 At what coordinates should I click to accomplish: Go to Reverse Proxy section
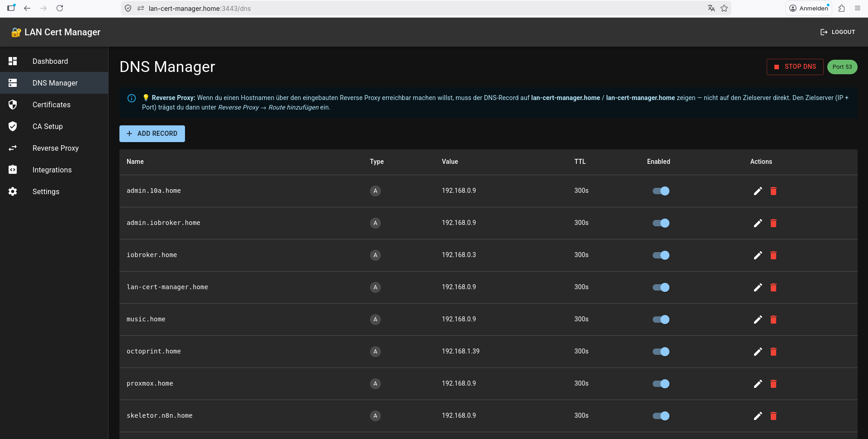pos(55,148)
